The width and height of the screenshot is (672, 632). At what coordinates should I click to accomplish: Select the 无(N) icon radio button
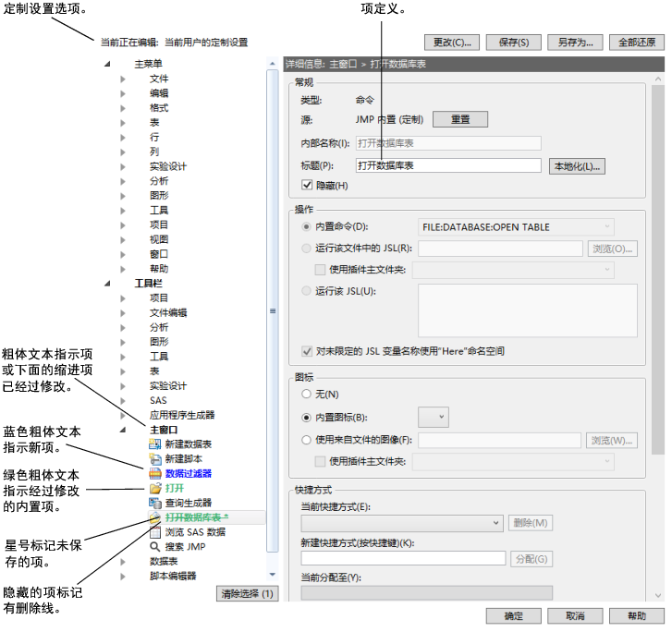(x=306, y=394)
